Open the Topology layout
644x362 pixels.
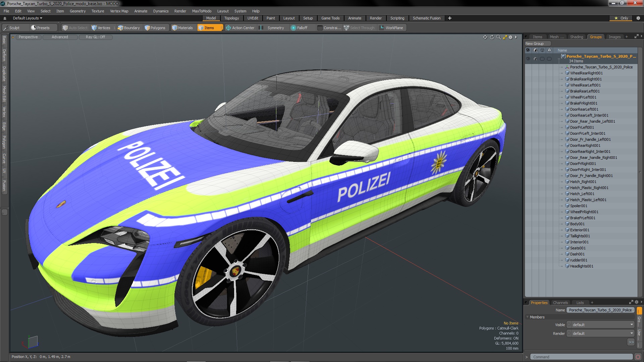point(231,18)
